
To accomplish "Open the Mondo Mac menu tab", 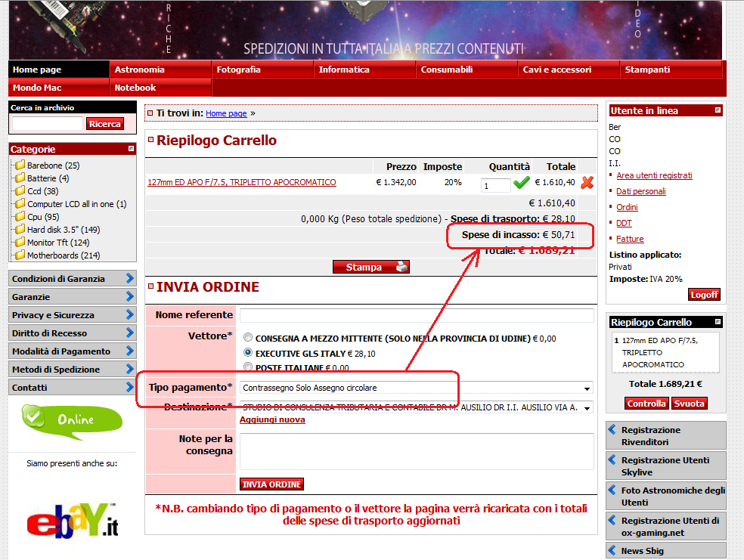I will pos(58,87).
